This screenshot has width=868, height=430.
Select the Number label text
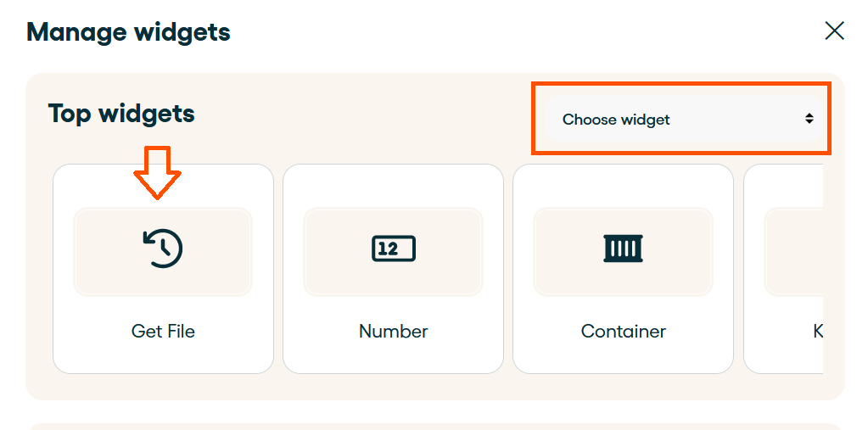394,331
